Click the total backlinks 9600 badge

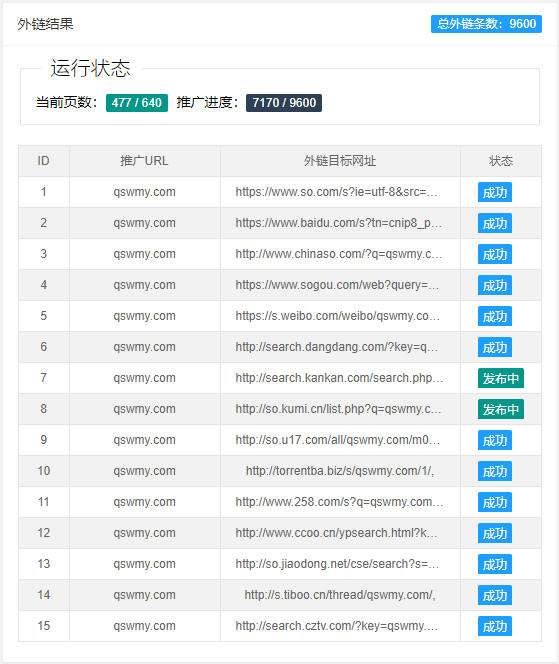coord(486,24)
